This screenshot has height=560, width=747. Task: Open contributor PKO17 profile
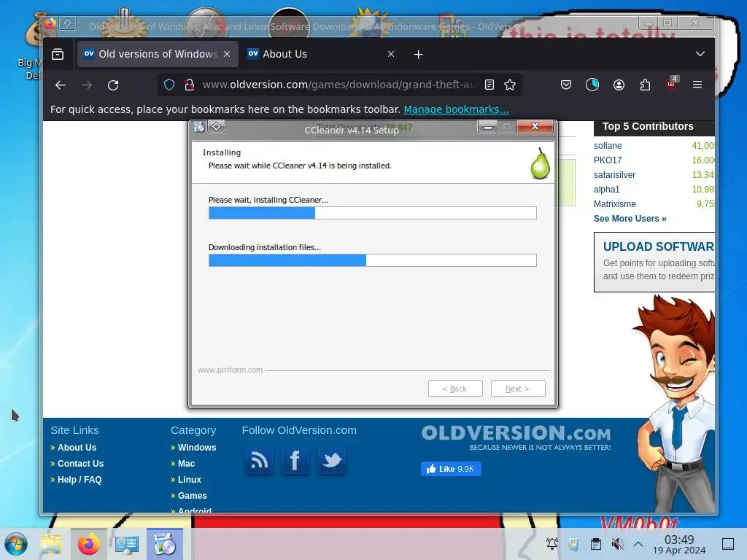tap(608, 160)
